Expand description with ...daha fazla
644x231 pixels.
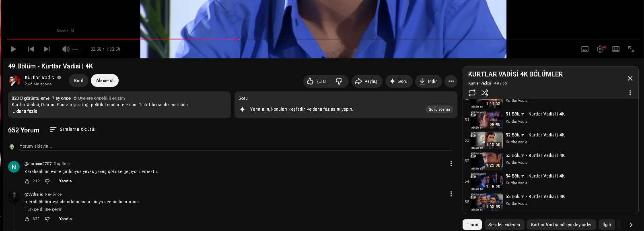[x=25, y=111]
